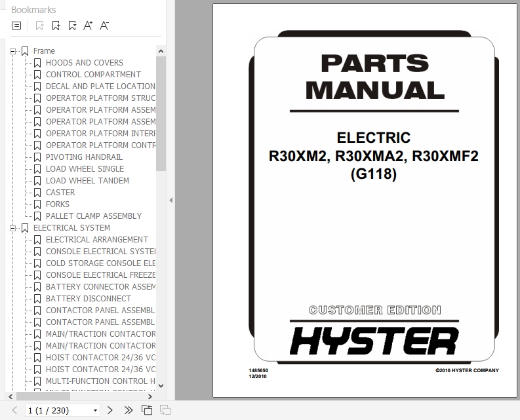Click the CONTROL COMPARTMENT bookmark icon
The width and height of the screenshot is (520, 420).
pyautogui.click(x=37, y=75)
